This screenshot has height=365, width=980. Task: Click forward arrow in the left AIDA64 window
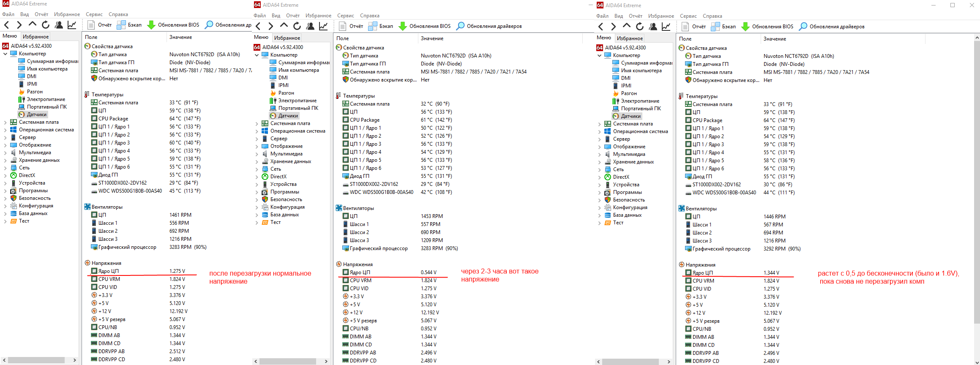19,25
